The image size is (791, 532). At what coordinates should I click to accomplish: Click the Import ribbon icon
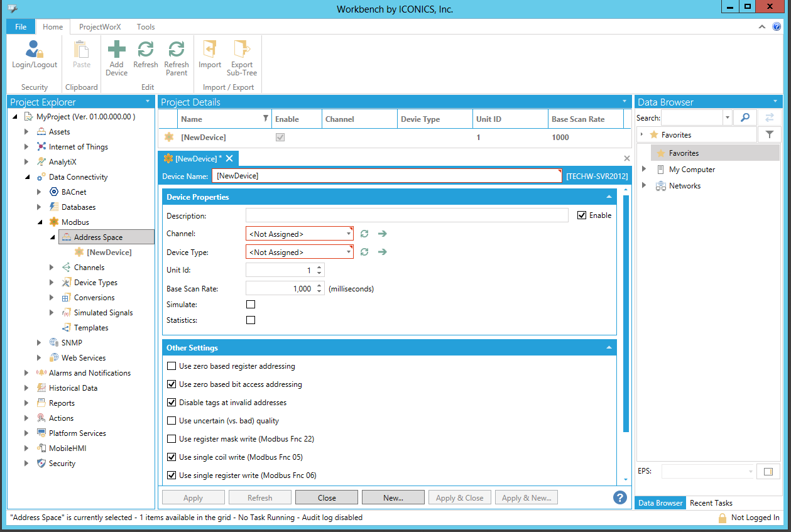point(210,50)
